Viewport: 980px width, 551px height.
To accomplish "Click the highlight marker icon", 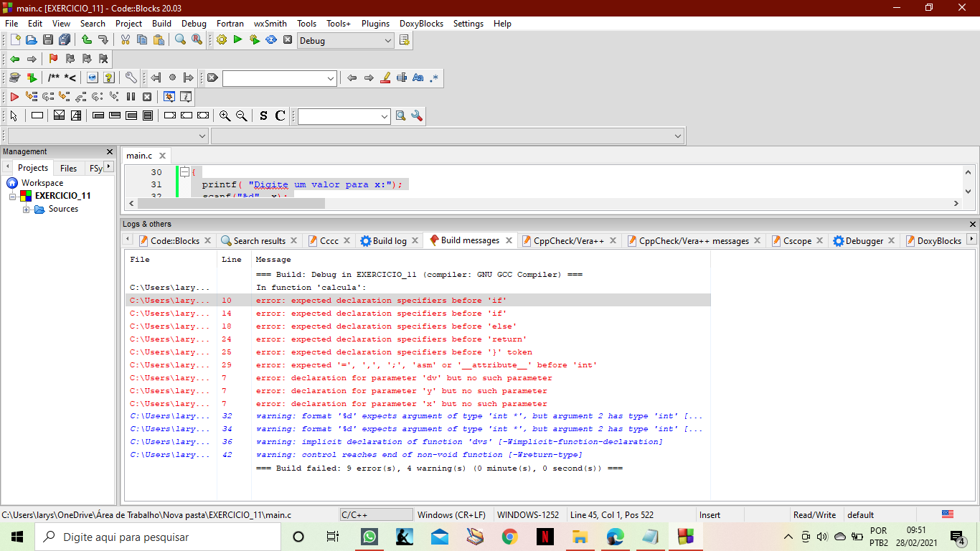I will click(x=385, y=77).
